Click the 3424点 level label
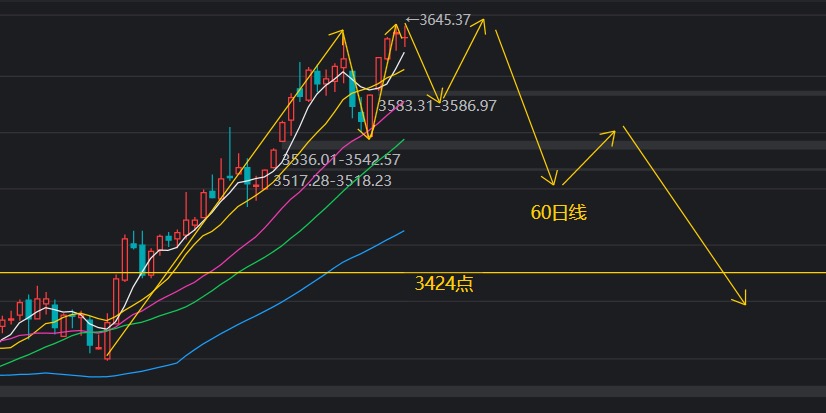 point(444,284)
